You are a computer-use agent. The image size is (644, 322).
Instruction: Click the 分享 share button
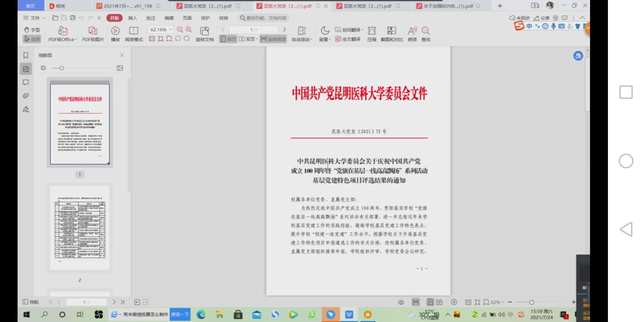(x=542, y=18)
